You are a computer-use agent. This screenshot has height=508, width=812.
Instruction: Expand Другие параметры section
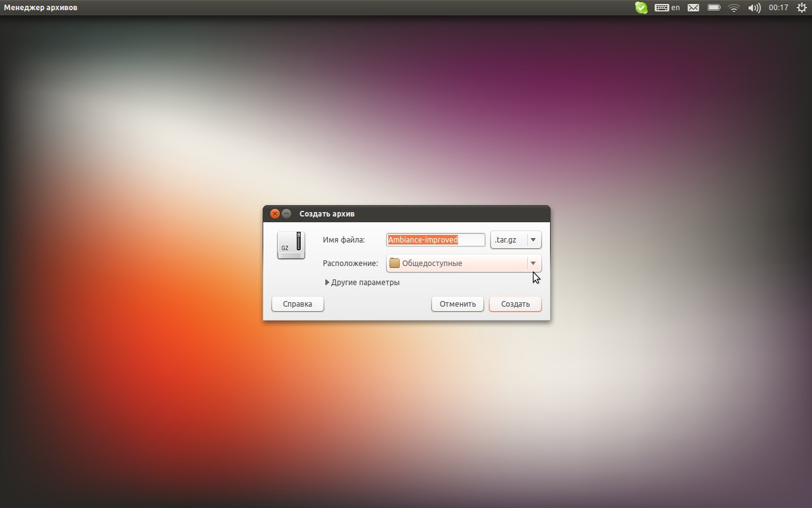pyautogui.click(x=362, y=283)
